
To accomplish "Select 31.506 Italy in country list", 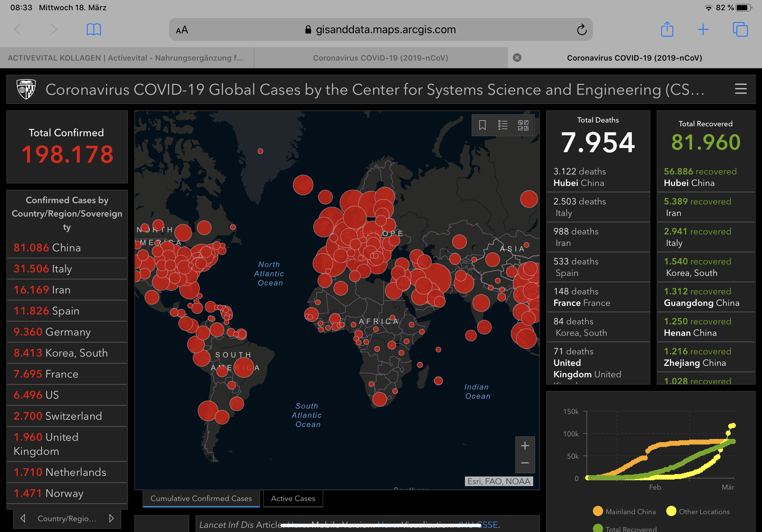I will point(67,269).
